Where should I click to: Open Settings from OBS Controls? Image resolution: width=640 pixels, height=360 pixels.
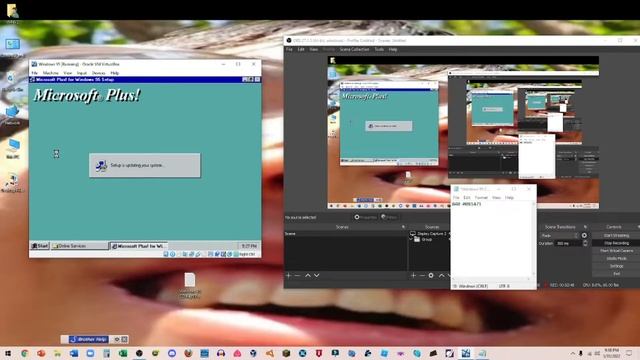pyautogui.click(x=616, y=266)
